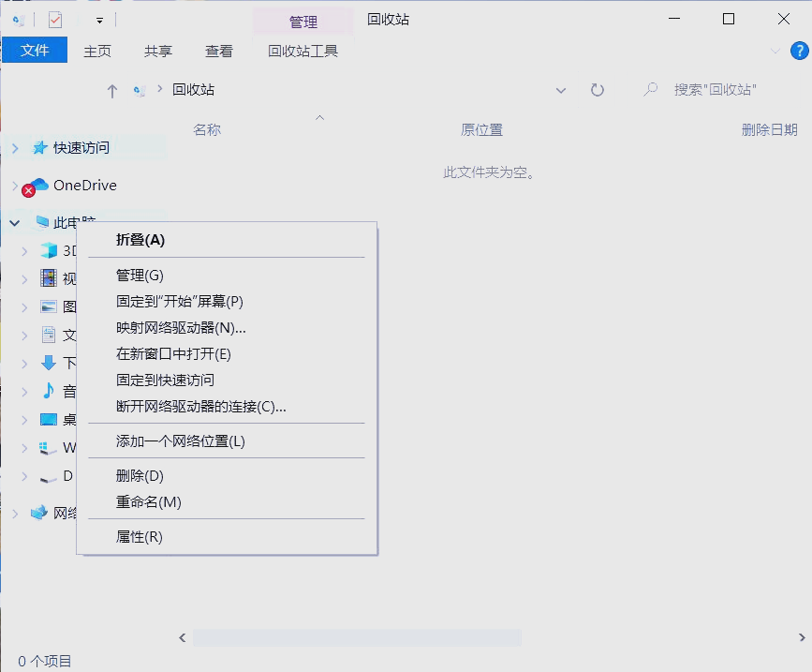Select 映射网络驱动器(N)... menu item
This screenshot has width=812, height=672.
[227, 327]
